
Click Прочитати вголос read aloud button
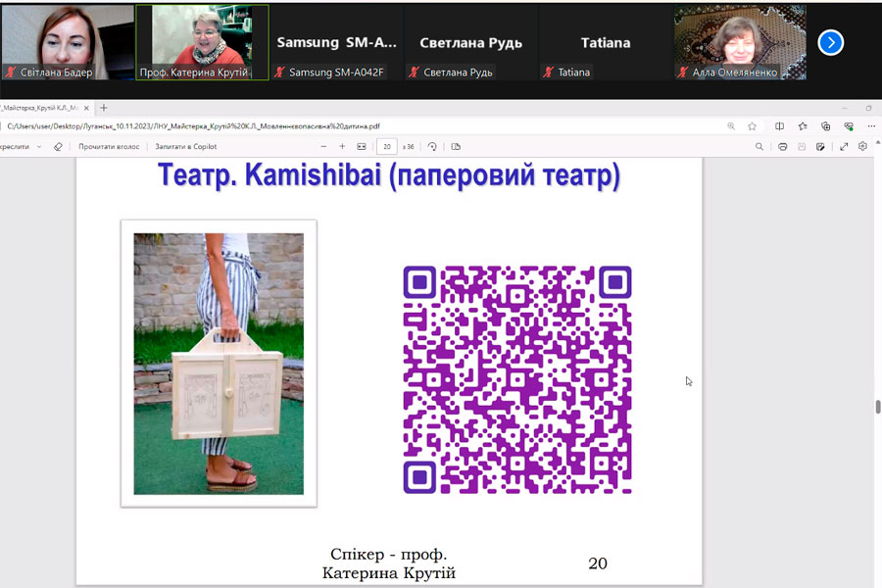tap(107, 147)
